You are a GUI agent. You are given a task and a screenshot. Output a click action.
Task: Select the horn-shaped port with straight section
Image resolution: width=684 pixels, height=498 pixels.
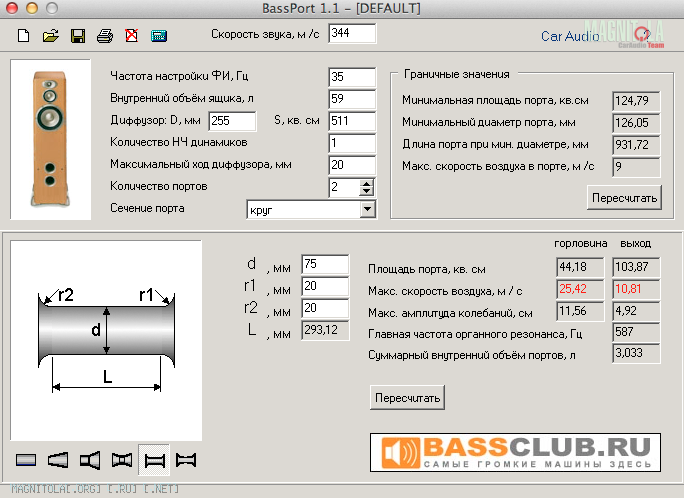(x=90, y=459)
